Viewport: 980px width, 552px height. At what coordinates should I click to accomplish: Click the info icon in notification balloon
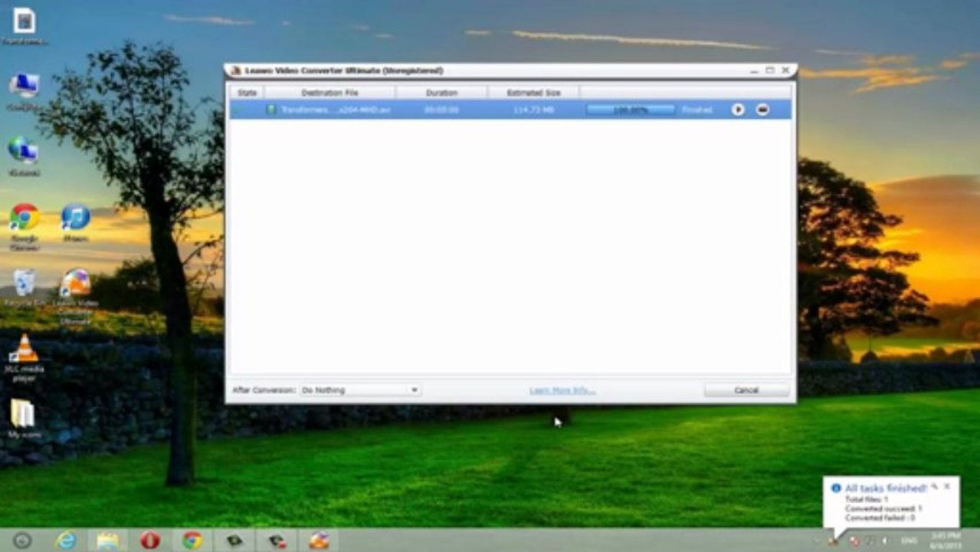pyautogui.click(x=836, y=488)
